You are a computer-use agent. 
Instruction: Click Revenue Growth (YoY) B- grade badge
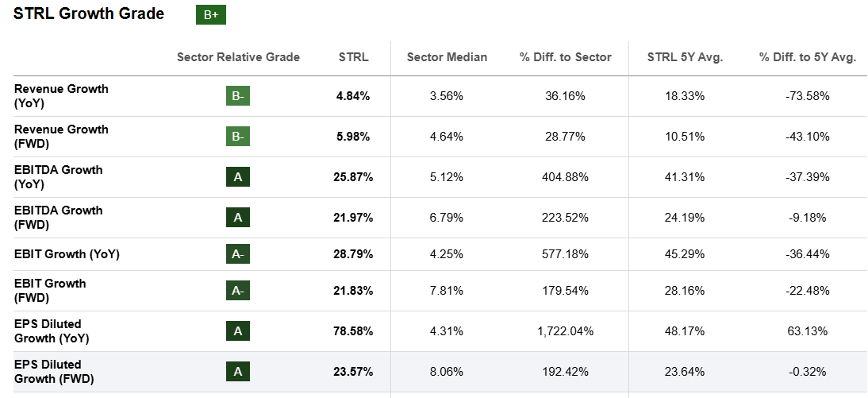238,96
